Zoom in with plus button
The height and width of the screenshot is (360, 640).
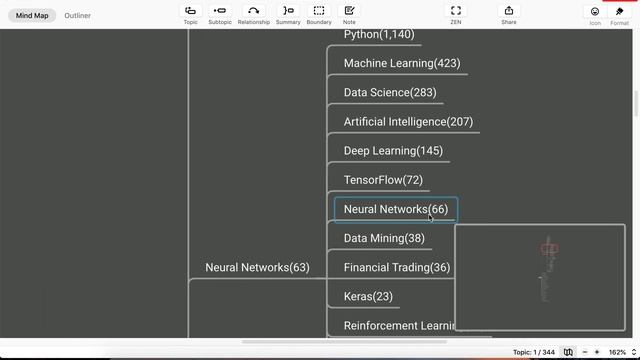pos(597,352)
